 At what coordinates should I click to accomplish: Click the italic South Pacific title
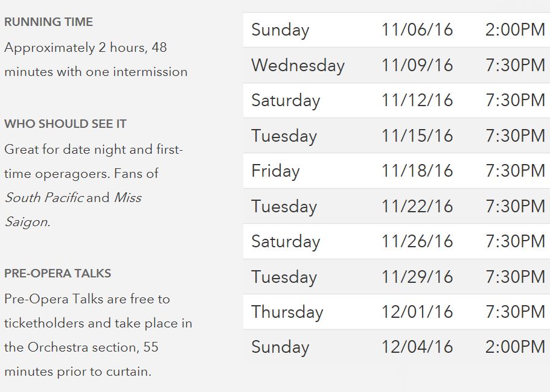(43, 198)
